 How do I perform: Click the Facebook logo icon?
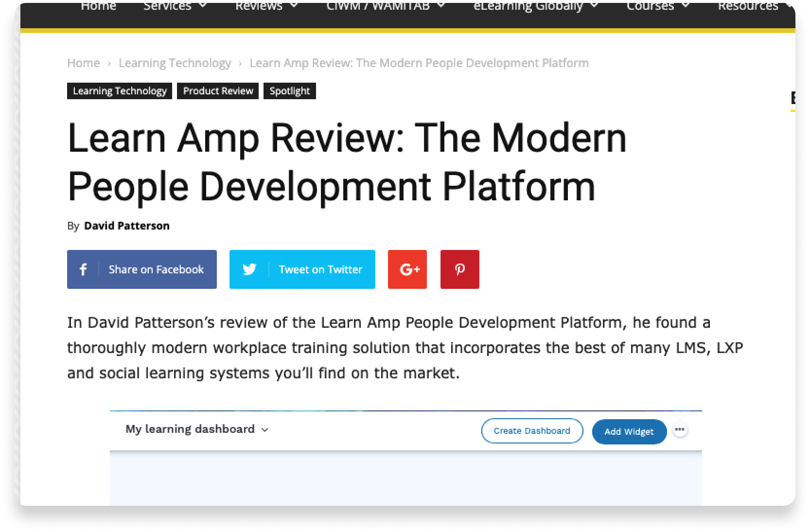83,269
